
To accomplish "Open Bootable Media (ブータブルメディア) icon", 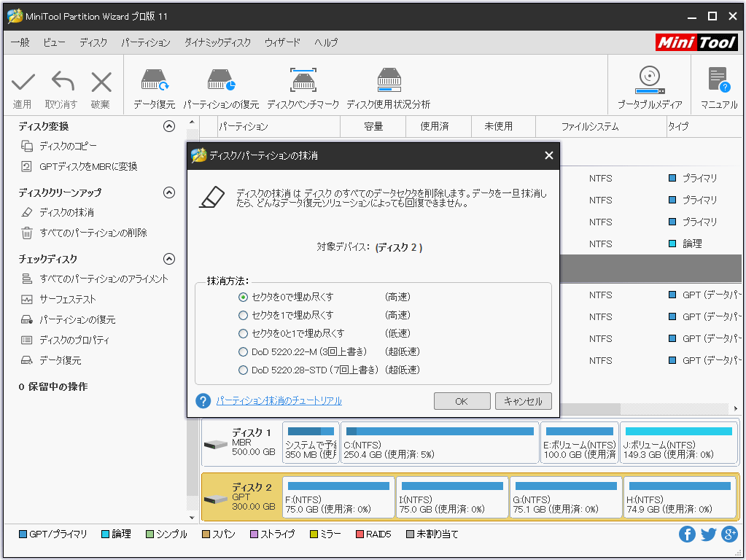I will tap(650, 80).
